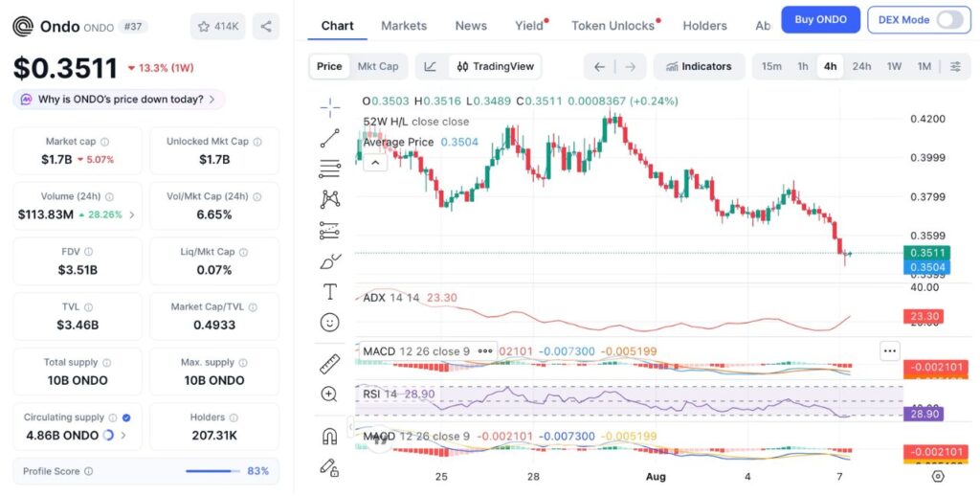Click the FDV info icon
The height and width of the screenshot is (496, 980).
click(88, 252)
